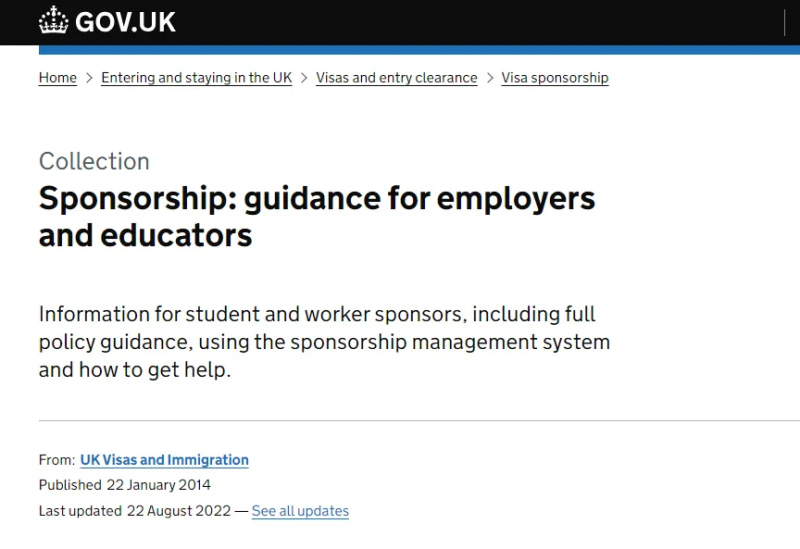The width and height of the screenshot is (800, 549).
Task: Click chevron after Entering and staying in the UK
Action: [x=304, y=78]
